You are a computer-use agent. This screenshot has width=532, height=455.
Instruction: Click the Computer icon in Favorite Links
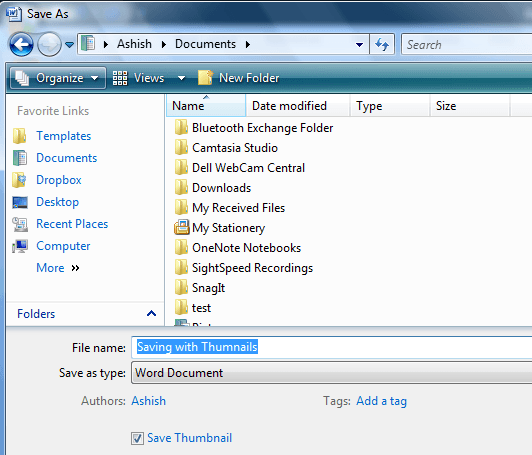tap(20, 246)
